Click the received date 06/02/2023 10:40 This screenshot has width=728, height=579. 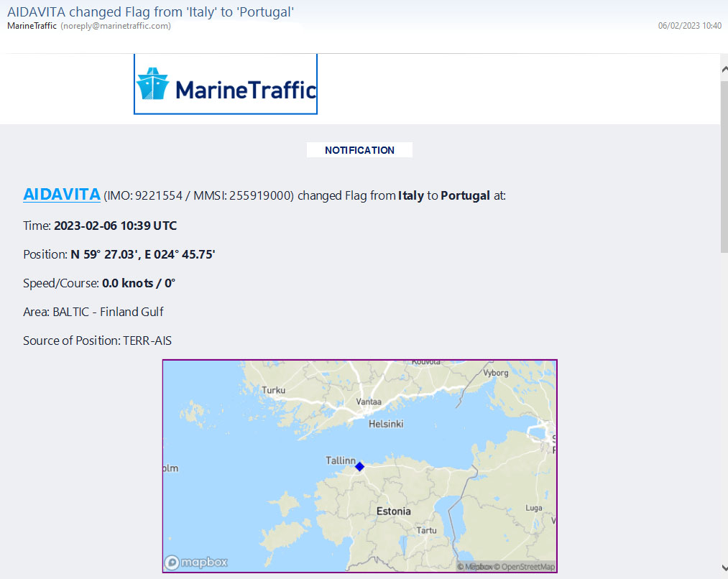click(x=689, y=26)
